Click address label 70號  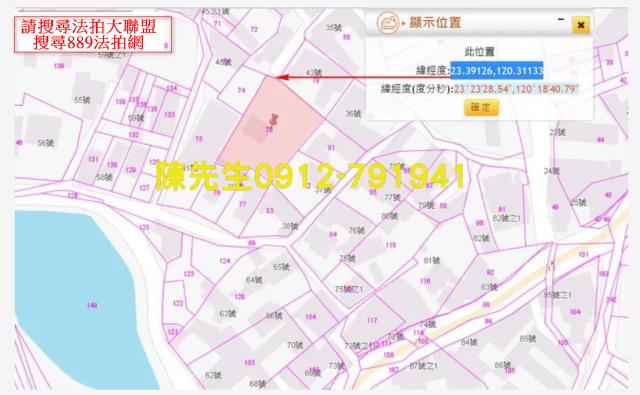295,345
